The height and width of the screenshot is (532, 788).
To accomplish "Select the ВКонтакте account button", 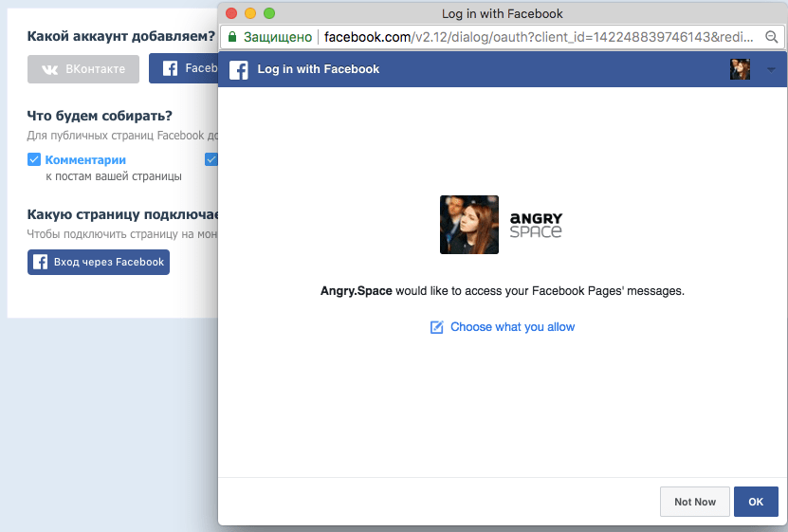I will (83, 69).
